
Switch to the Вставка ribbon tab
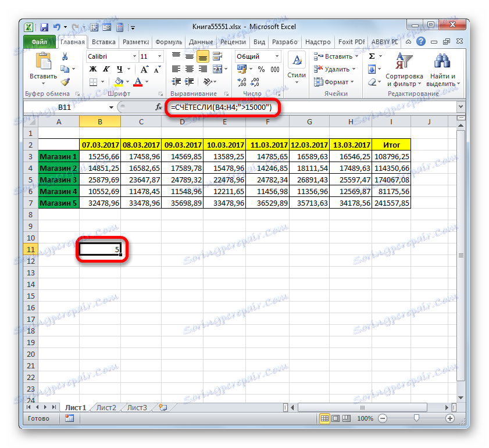point(103,42)
